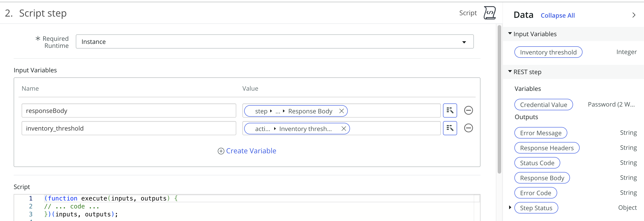Remove the inventory_threshold variable row
This screenshot has width=644, height=221.
[x=468, y=128]
